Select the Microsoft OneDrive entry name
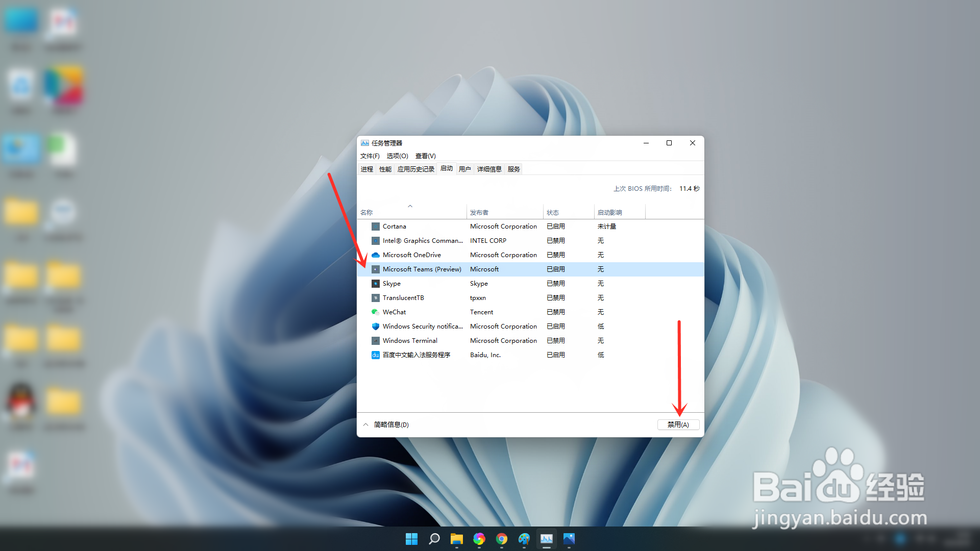The height and width of the screenshot is (551, 980). coord(412,255)
